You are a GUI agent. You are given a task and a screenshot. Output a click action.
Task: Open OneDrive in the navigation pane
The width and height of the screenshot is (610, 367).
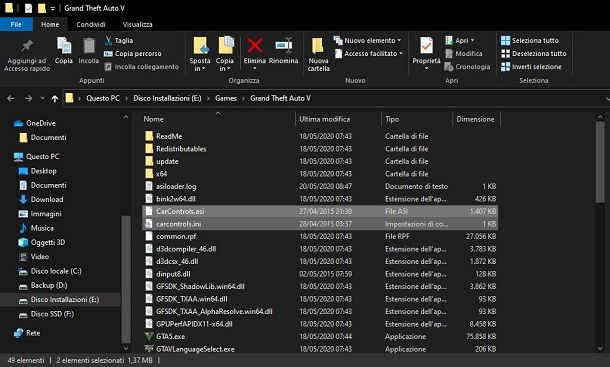pos(35,123)
